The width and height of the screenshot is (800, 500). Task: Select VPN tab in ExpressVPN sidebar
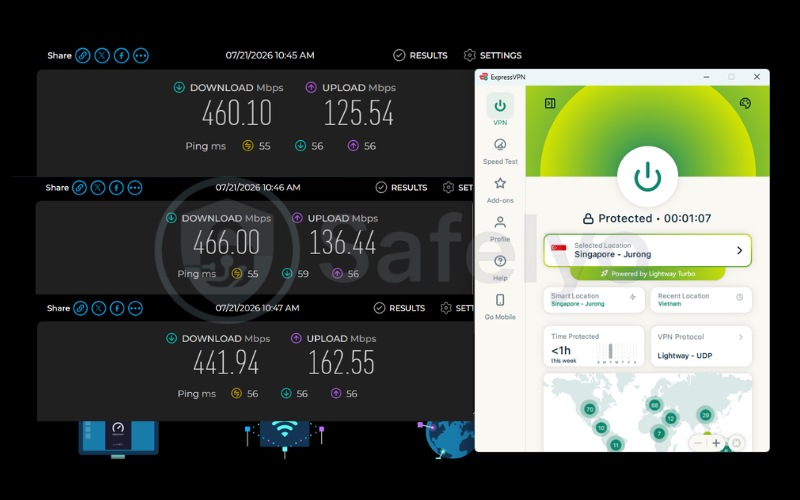[x=500, y=110]
